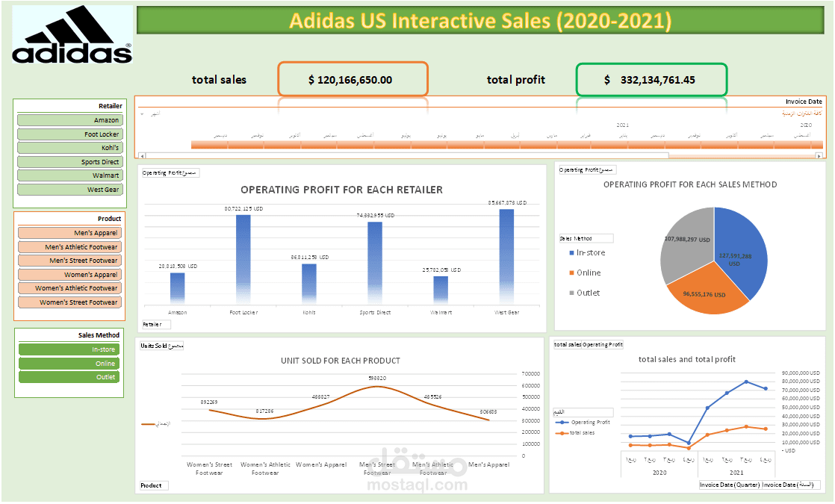Viewport: 835px width, 504px height.
Task: Open Invoice Date year field button
Action: click(791, 485)
